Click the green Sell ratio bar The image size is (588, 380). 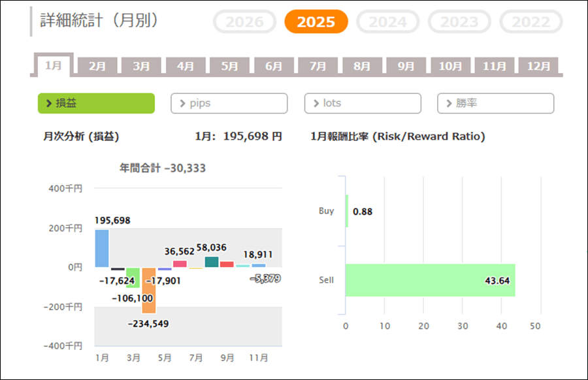tap(430, 280)
